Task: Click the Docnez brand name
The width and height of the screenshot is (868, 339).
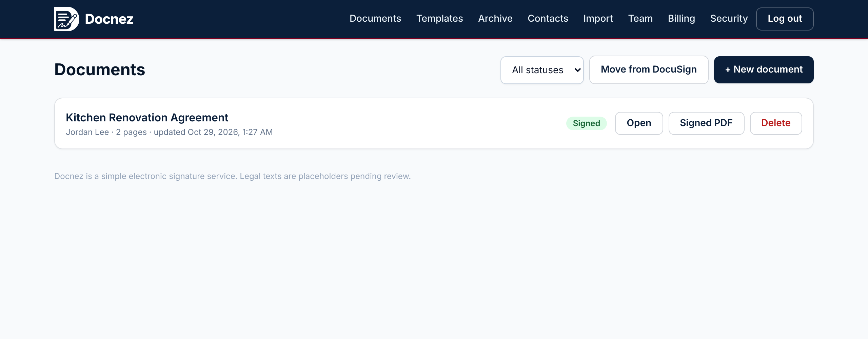Action: [x=109, y=19]
